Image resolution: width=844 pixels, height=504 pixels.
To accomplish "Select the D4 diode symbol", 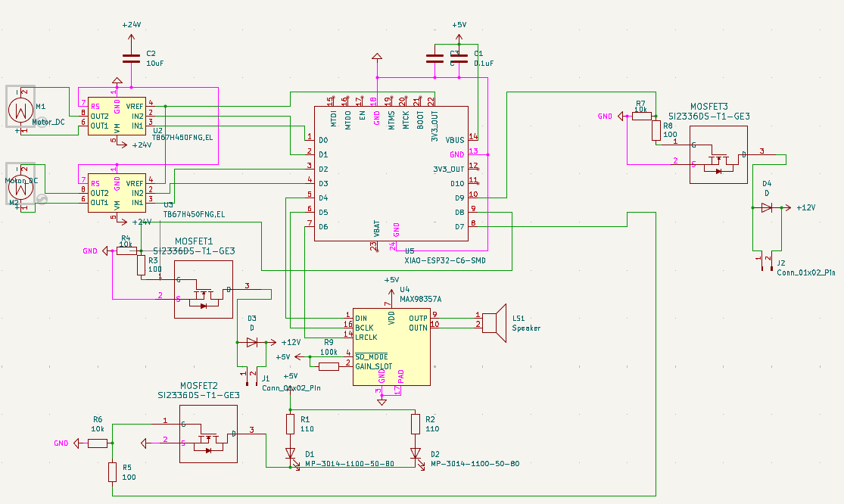I will pos(767,207).
